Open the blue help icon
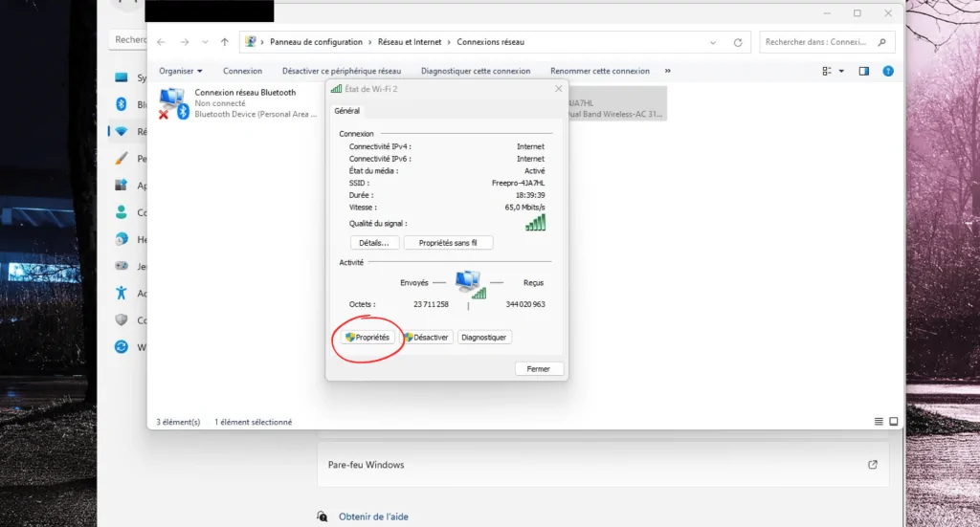This screenshot has width=980, height=527. point(888,71)
